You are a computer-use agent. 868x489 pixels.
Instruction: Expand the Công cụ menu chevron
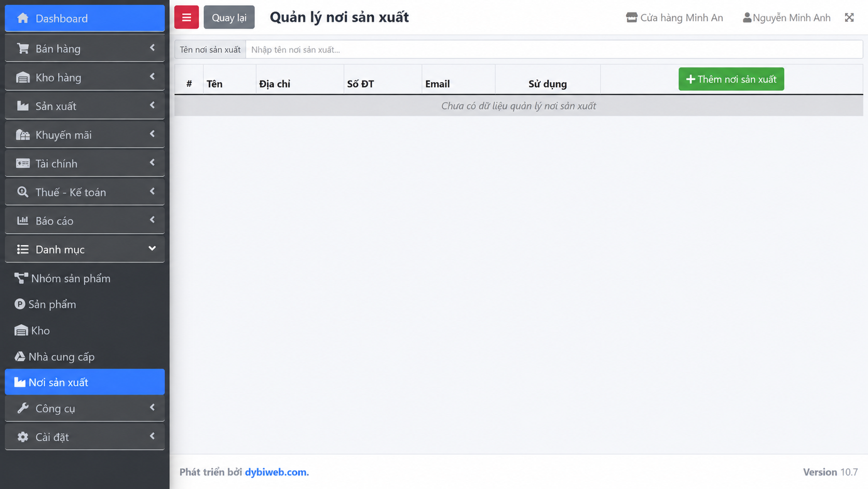[x=152, y=407]
